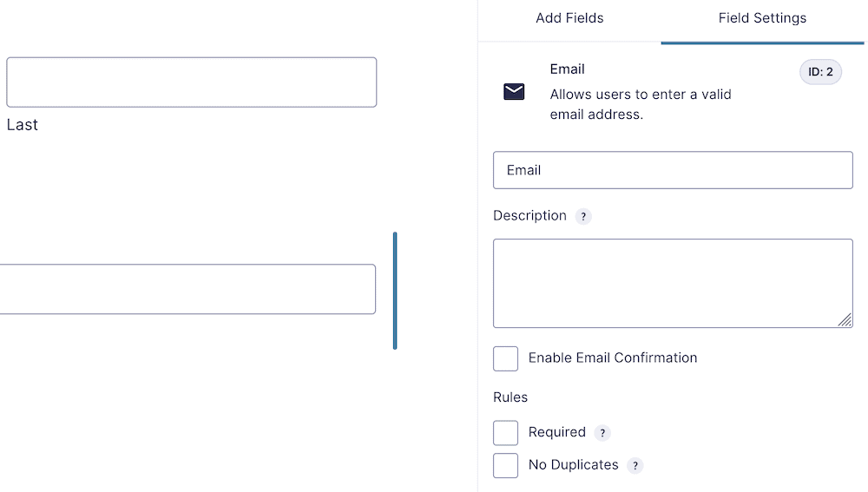868x492 pixels.
Task: Click the Last name input in preview
Action: (x=191, y=82)
